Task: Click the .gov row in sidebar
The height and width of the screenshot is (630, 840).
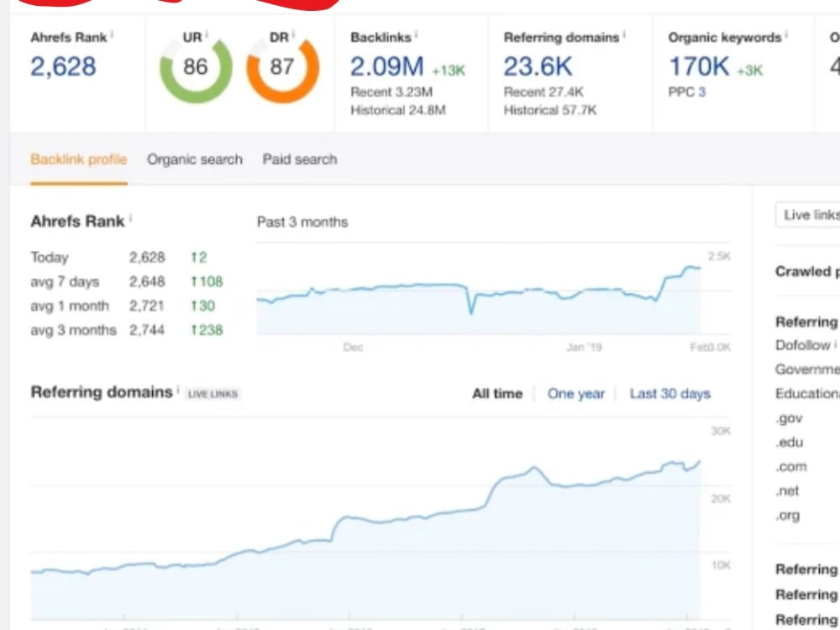Action: [789, 417]
